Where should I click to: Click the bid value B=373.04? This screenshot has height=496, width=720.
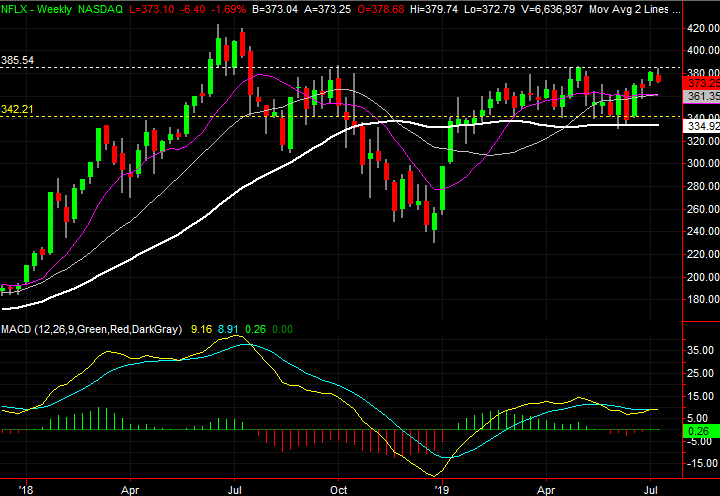click(x=275, y=9)
